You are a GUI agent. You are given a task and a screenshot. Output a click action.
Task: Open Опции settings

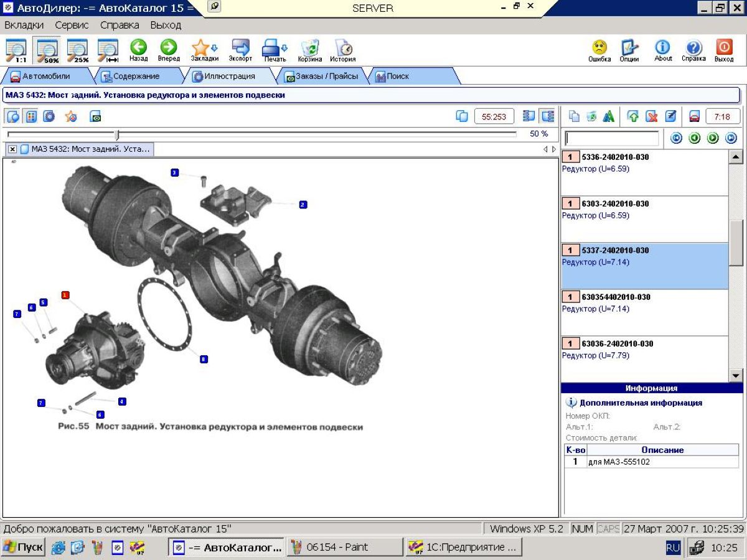pos(629,51)
